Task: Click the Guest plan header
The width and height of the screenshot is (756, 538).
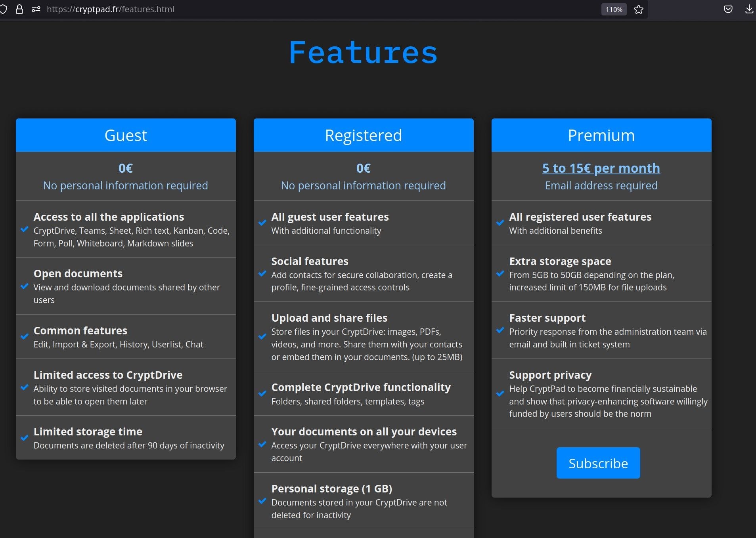Action: click(126, 135)
